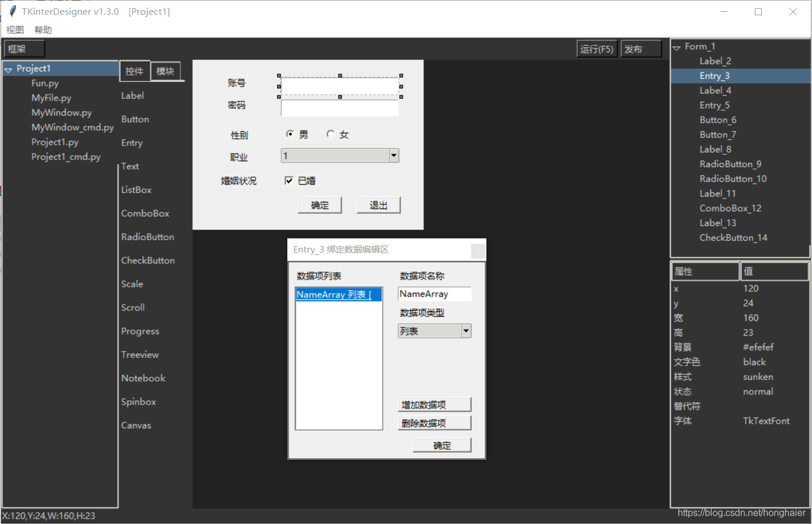Pick the Button widget from palette
The image size is (812, 524).
pyautogui.click(x=135, y=119)
